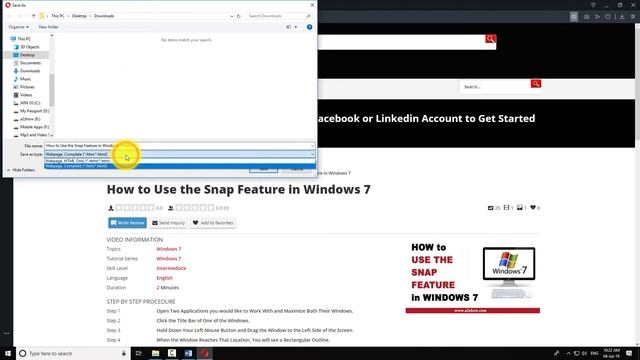Click the search magnifier in Search Downloads box

pos(309,16)
